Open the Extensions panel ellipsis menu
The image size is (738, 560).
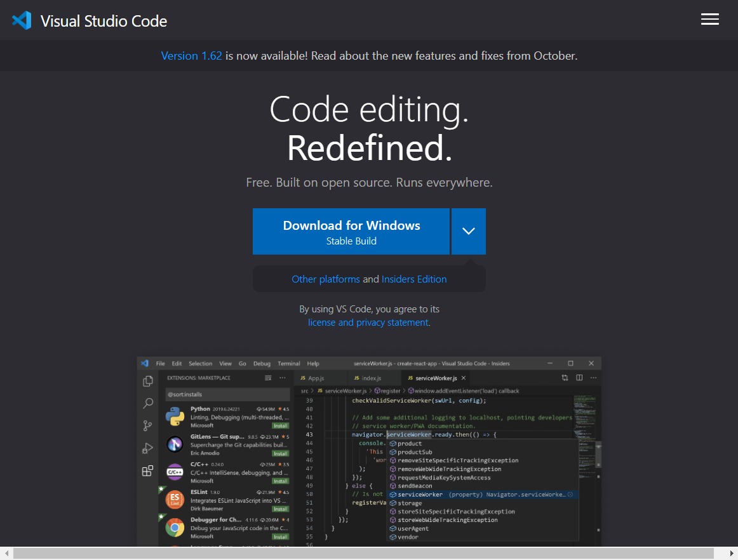pyautogui.click(x=283, y=378)
